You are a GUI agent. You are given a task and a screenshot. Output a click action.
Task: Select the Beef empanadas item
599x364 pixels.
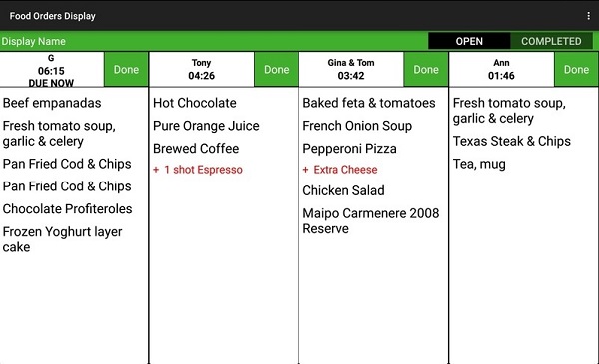[52, 103]
